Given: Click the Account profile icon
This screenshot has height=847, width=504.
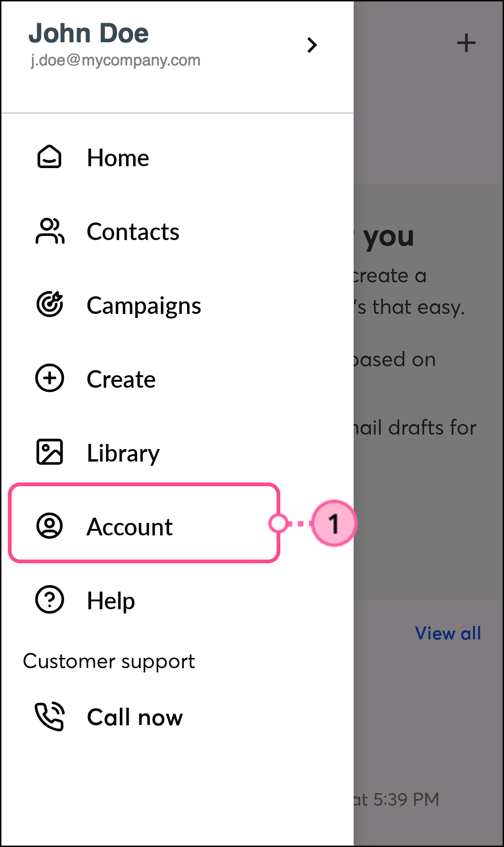Looking at the screenshot, I should [x=50, y=526].
